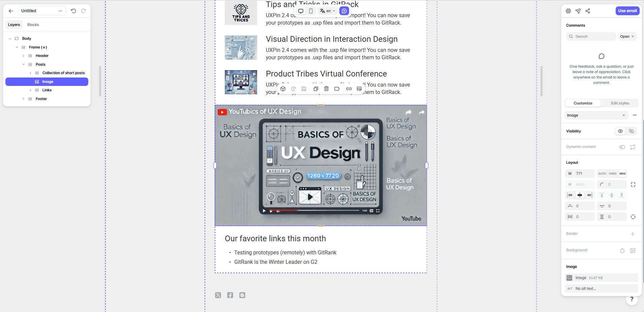Expand the Links layer
Viewport: 644px width, 312px height.
click(30, 90)
